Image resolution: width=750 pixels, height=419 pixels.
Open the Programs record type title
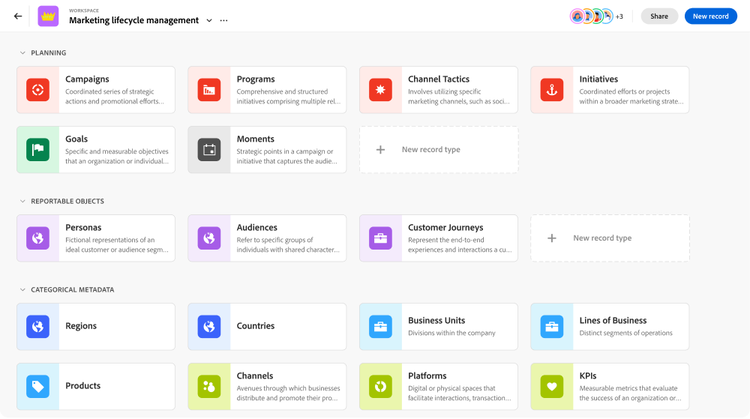255,79
